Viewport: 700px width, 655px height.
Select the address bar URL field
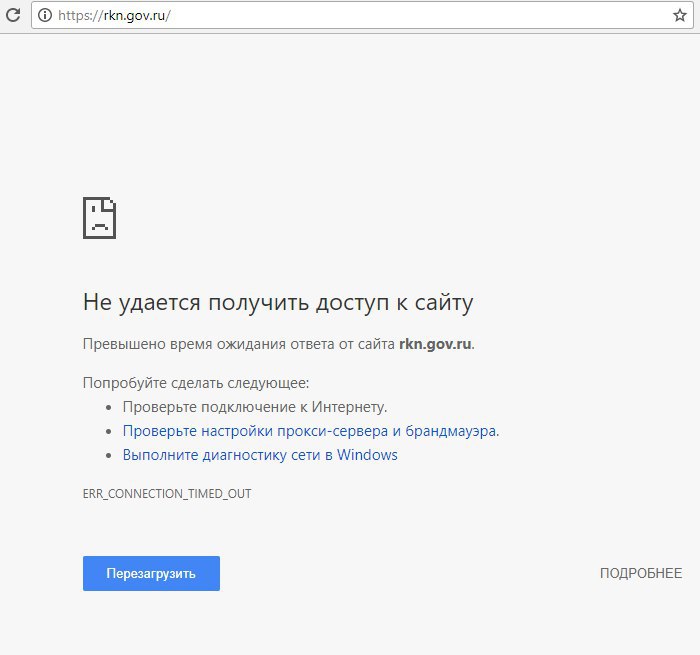[x=362, y=16]
